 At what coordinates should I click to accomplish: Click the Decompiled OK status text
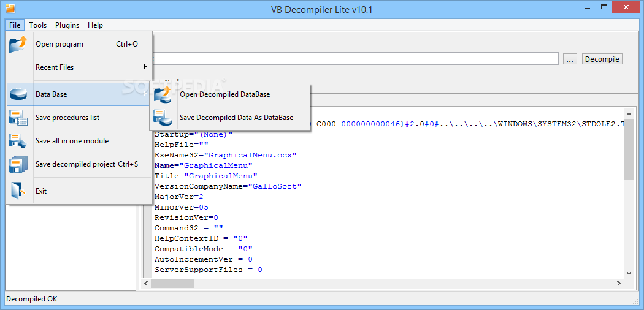click(32, 299)
